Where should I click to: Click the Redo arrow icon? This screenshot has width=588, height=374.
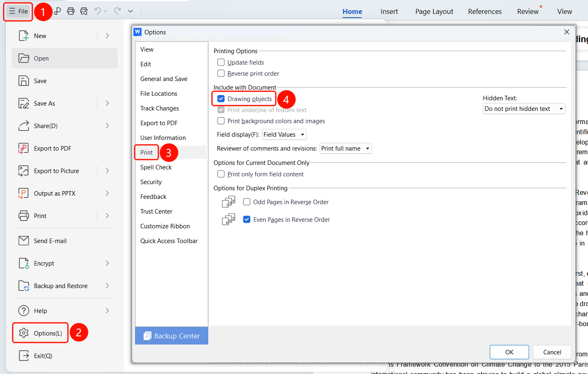tap(117, 11)
